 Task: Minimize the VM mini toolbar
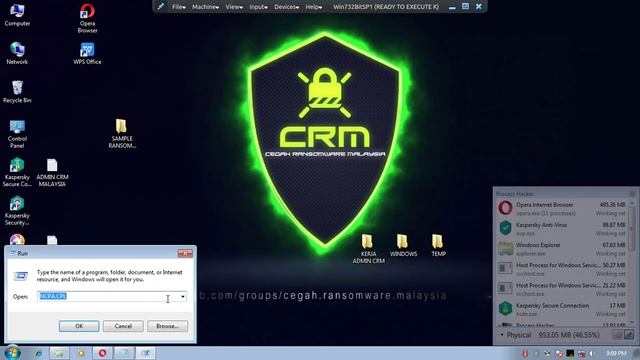click(452, 7)
